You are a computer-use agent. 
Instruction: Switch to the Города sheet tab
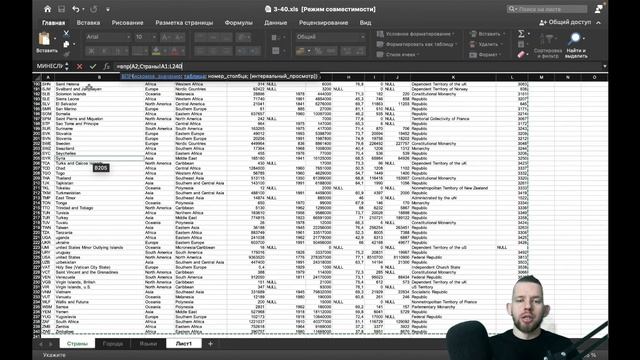coord(113,344)
